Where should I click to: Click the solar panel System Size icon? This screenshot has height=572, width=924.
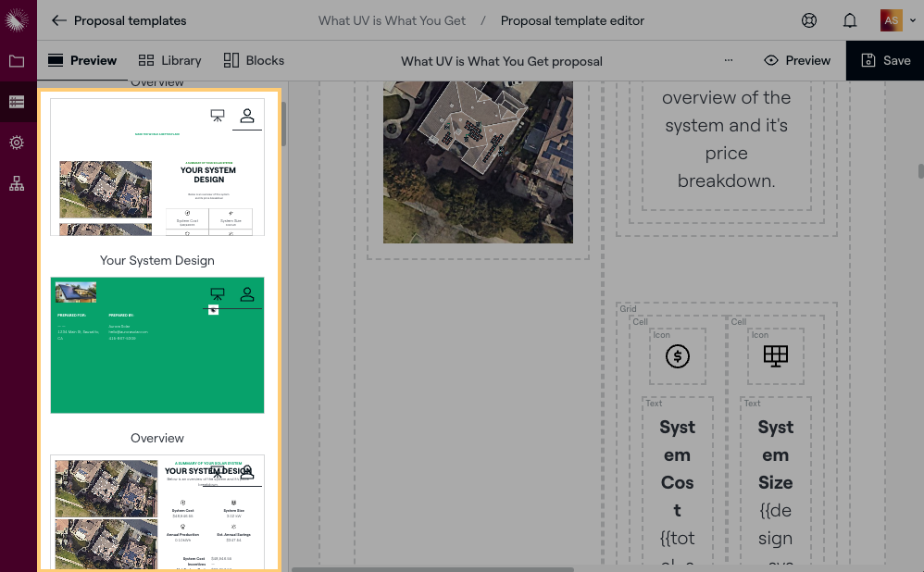click(x=776, y=356)
